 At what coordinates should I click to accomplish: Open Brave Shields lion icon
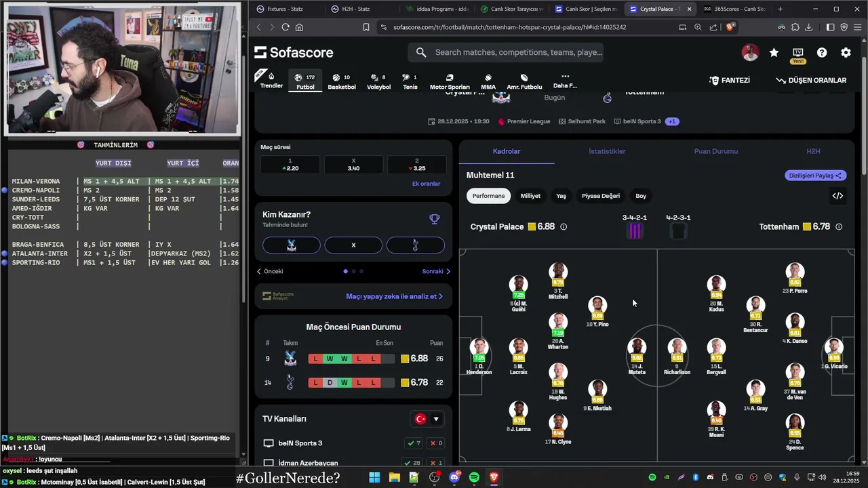point(730,27)
